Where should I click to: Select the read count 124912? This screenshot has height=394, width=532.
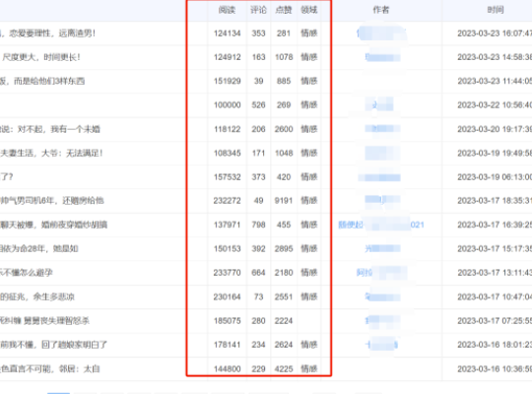tap(227, 57)
